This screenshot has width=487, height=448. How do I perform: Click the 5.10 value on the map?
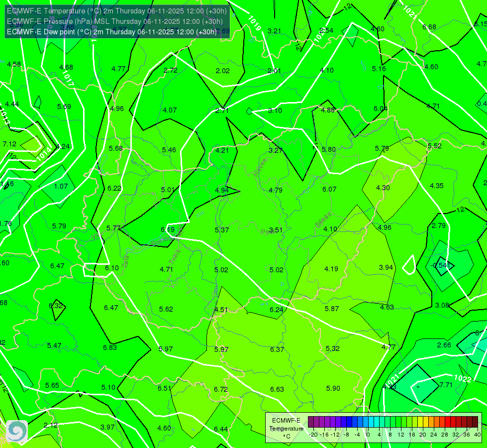[x=108, y=387]
